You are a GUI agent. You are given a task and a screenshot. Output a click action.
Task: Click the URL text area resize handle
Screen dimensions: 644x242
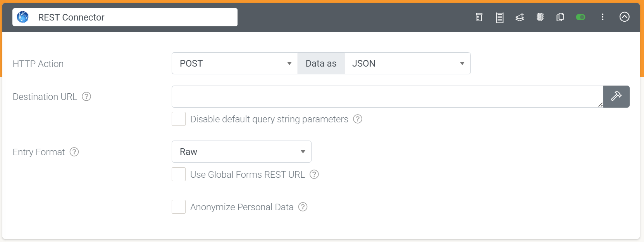600,105
